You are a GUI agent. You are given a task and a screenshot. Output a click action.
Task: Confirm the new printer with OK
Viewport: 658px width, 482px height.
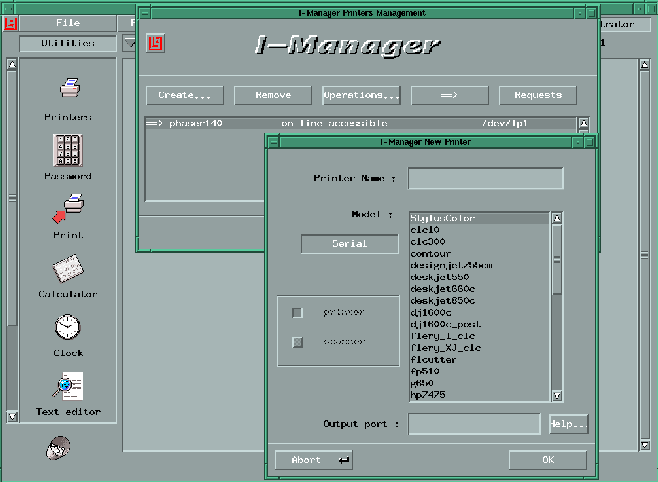547,460
